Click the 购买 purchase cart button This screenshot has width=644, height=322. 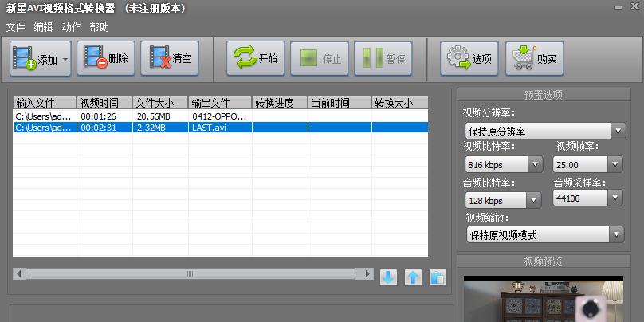tap(534, 59)
